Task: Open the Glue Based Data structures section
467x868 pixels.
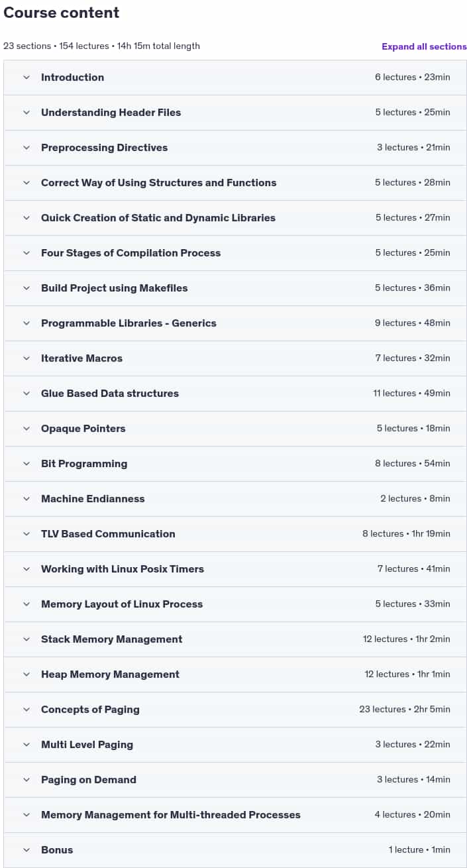Action: point(235,394)
